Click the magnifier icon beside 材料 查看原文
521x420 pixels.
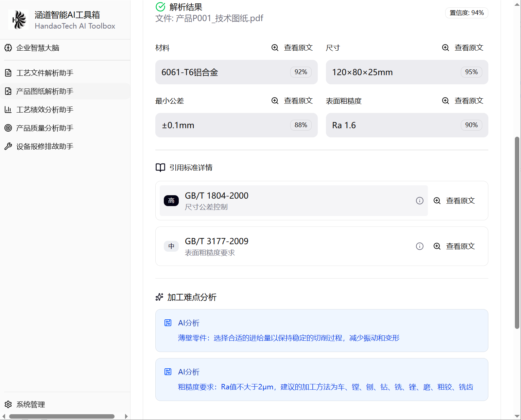click(275, 48)
